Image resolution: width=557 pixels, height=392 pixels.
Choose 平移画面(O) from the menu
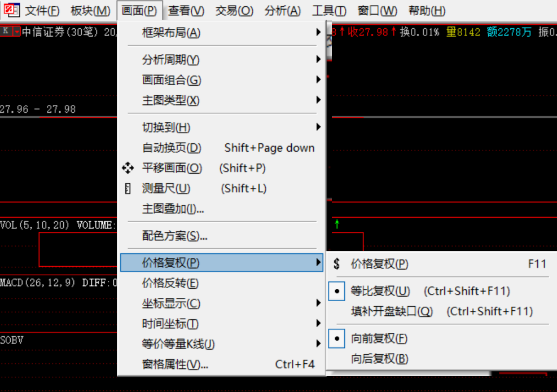coord(222,168)
